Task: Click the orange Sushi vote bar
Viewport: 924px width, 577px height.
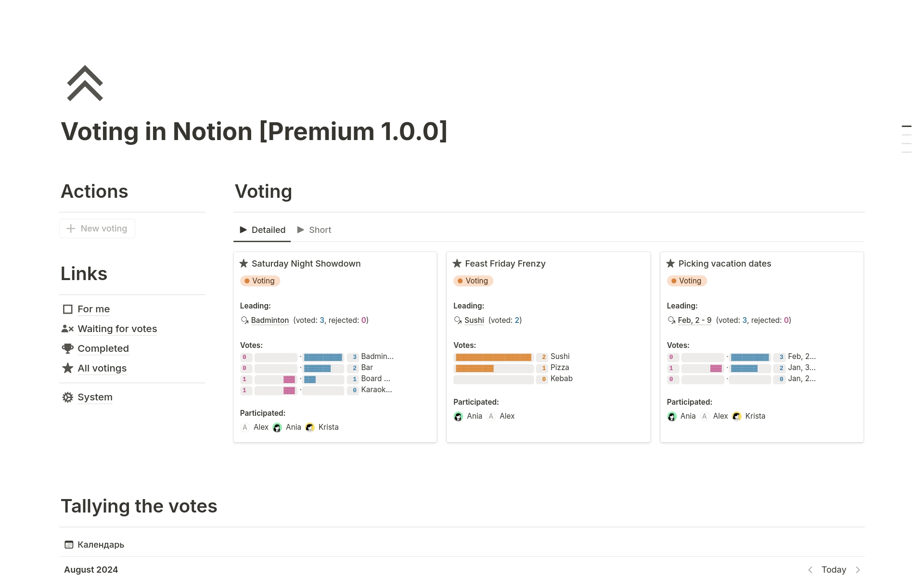Action: click(x=493, y=357)
